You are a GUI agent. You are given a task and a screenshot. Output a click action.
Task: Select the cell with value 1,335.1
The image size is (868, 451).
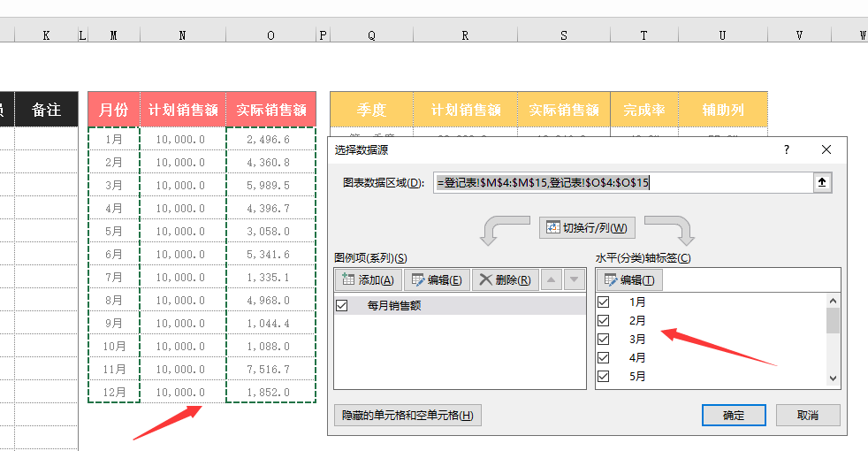coord(270,277)
